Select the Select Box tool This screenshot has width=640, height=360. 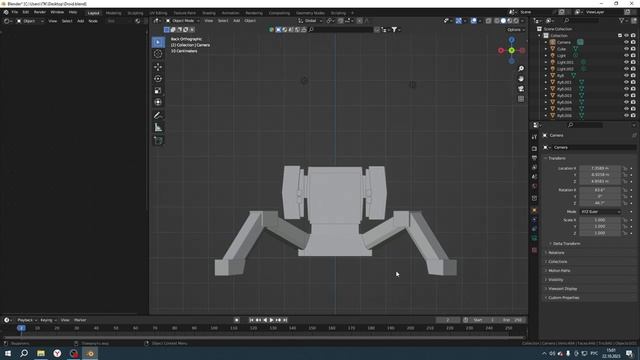(x=158, y=42)
